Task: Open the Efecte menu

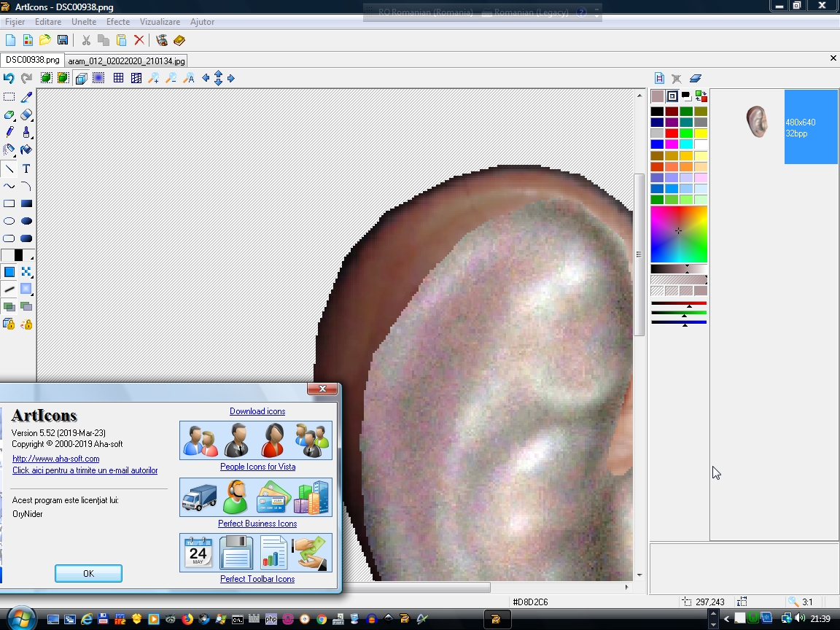Action: click(117, 22)
